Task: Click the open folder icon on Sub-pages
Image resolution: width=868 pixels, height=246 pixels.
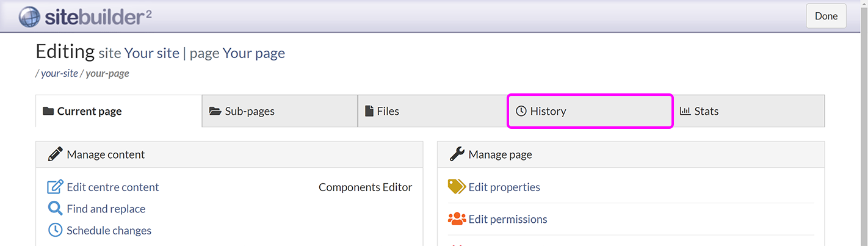Action: (215, 111)
